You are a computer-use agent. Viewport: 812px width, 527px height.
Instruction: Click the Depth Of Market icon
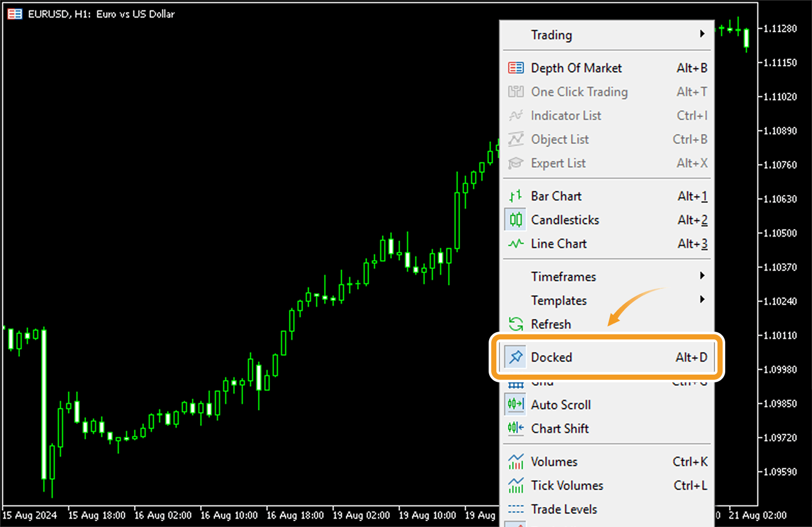pyautogui.click(x=516, y=68)
